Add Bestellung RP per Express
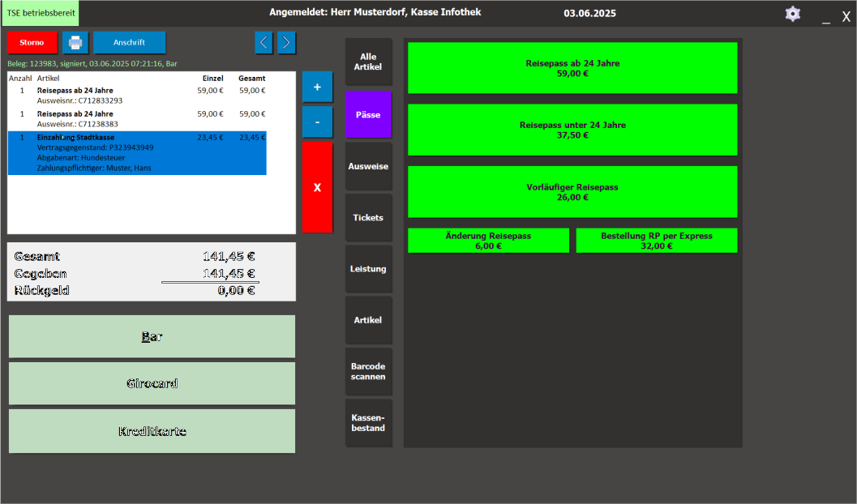857x504 pixels. [x=656, y=241]
